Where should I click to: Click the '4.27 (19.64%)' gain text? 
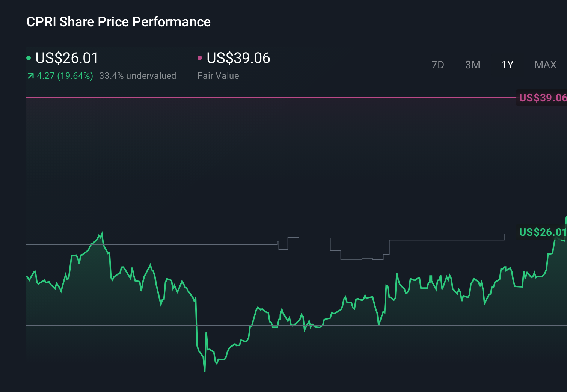[x=65, y=75]
